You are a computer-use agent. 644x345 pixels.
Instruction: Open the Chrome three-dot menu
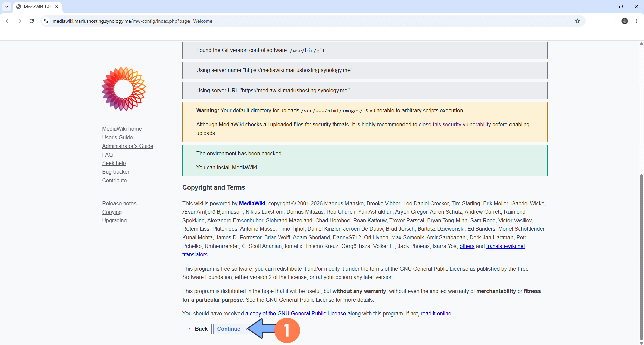tap(637, 21)
